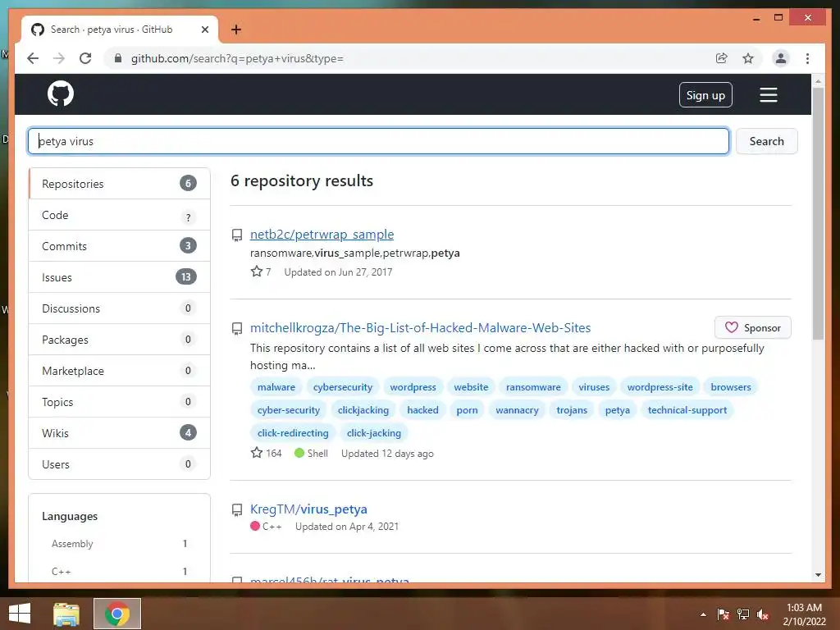The width and height of the screenshot is (840, 630).
Task: Select the Topics filter
Action: [x=119, y=401]
